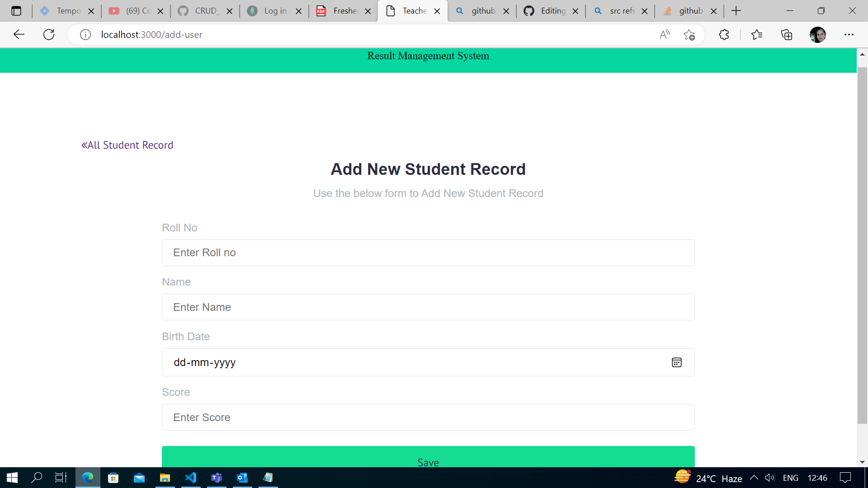This screenshot has height=488, width=868.
Task: Add this page to favorites
Action: [x=689, y=34]
